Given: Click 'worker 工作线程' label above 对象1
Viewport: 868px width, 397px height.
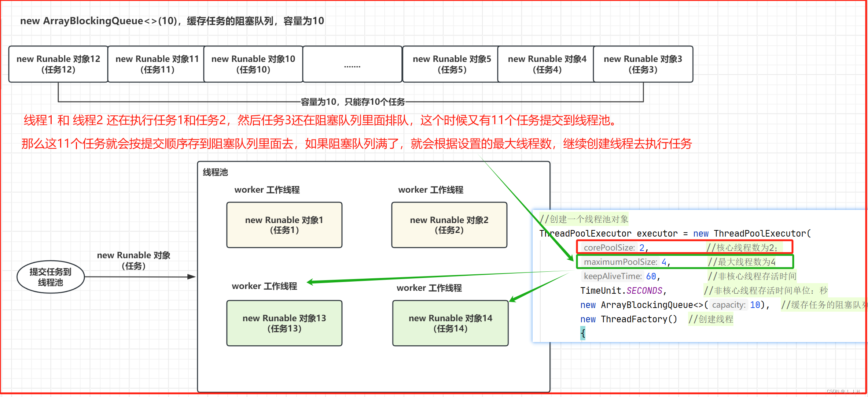Looking at the screenshot, I should tap(267, 190).
